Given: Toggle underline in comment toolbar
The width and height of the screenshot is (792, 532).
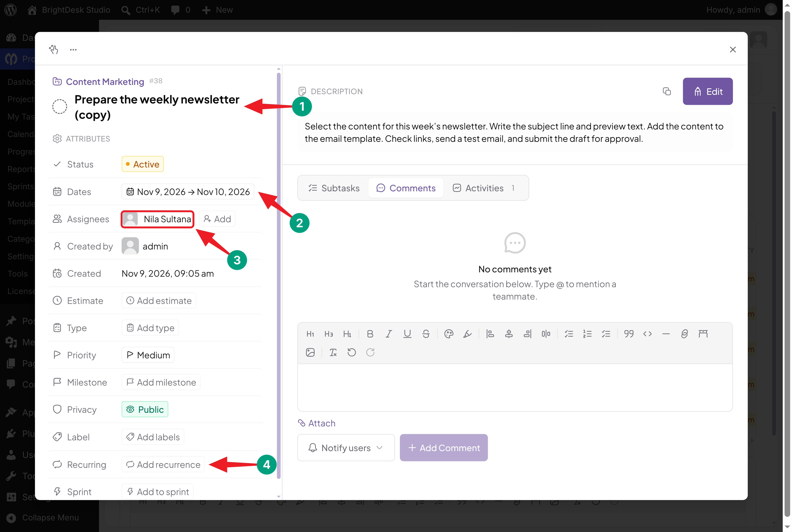Looking at the screenshot, I should click(x=407, y=334).
